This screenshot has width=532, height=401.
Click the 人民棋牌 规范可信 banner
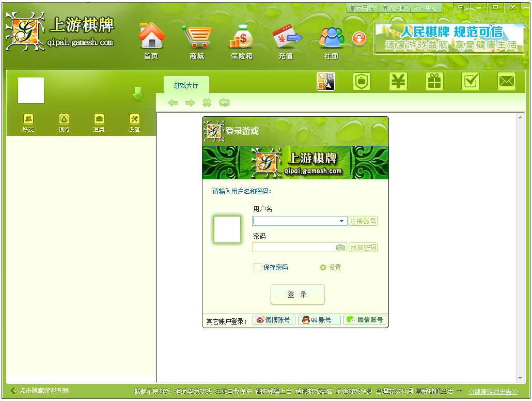pos(449,38)
